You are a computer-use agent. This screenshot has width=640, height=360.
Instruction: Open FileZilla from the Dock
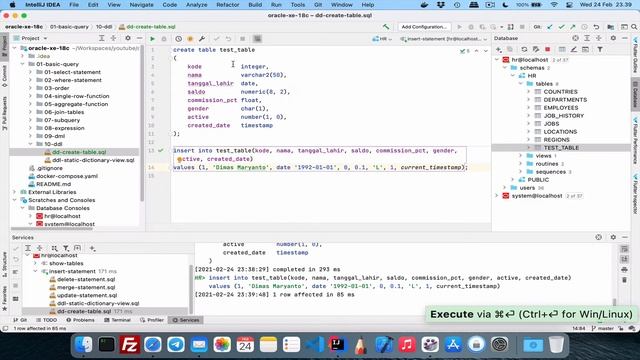[x=130, y=345]
